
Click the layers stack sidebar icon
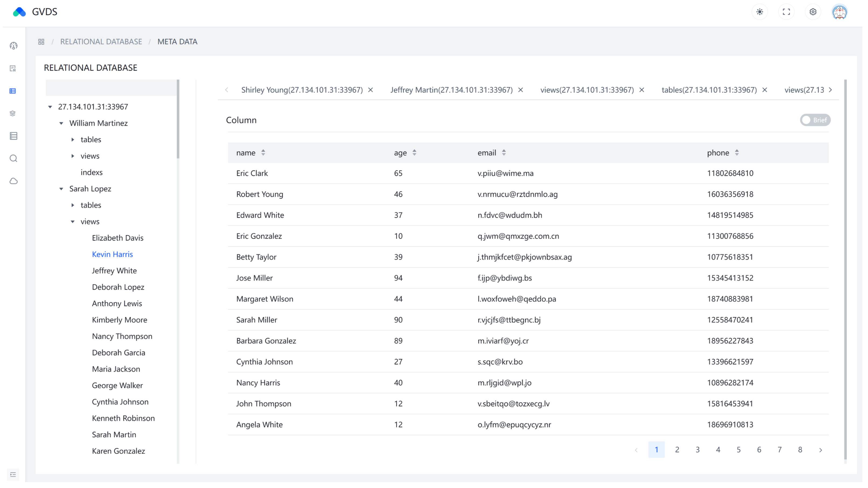point(13,113)
